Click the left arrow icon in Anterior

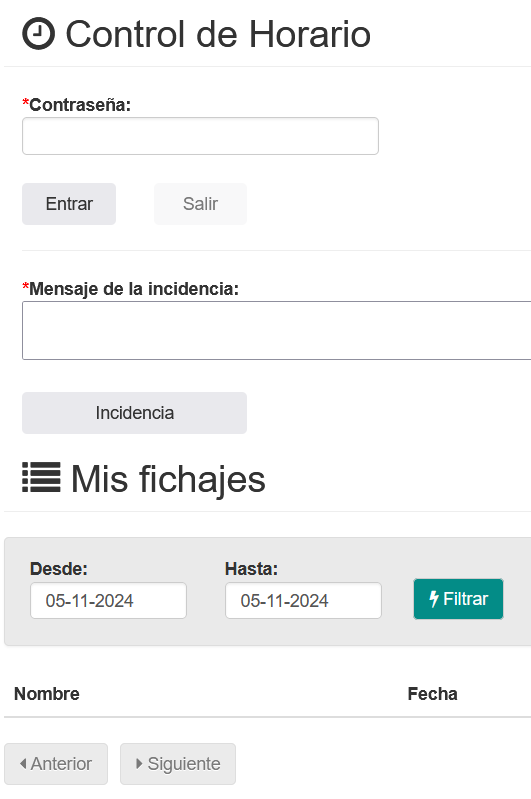(23, 763)
